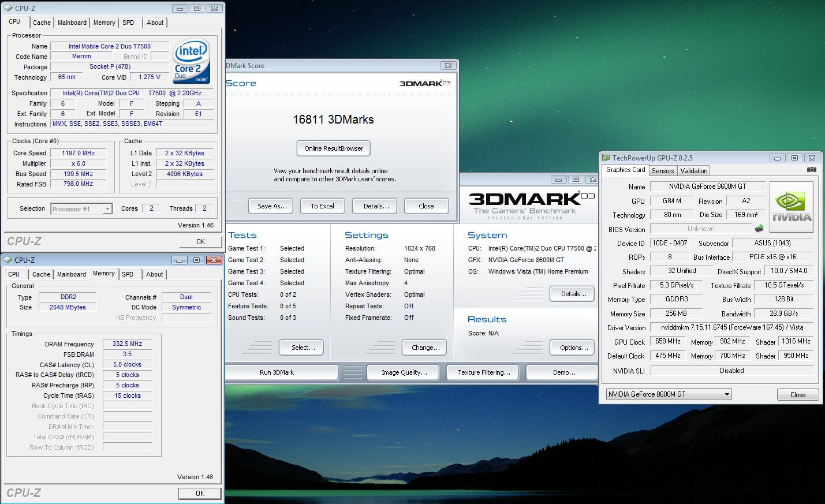Screen dimensions: 825x504
Task: Switch to Validation tab in GPU-Z
Action: click(693, 171)
